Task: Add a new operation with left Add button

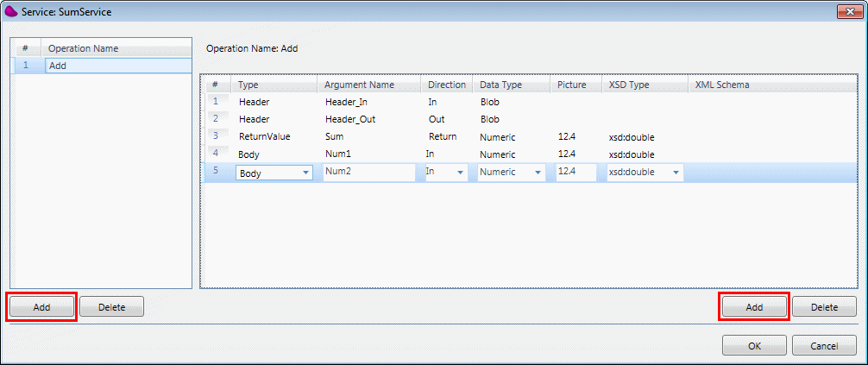Action: coord(41,307)
